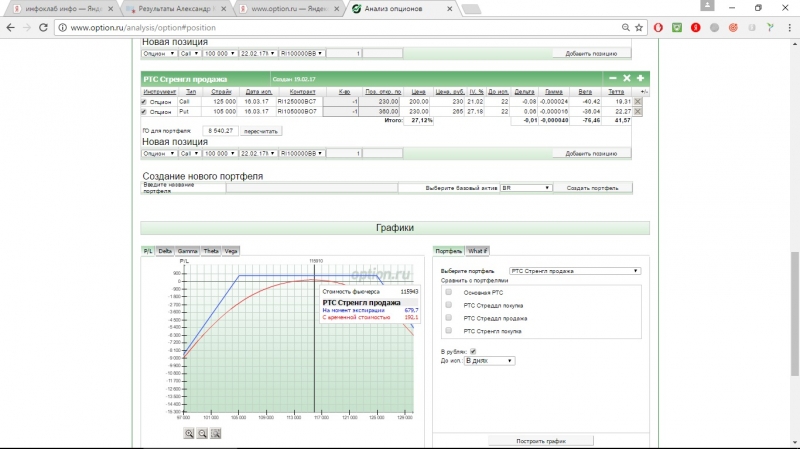Uncheck the Call option row checkbox
This screenshot has height=449, width=800.
[x=144, y=102]
